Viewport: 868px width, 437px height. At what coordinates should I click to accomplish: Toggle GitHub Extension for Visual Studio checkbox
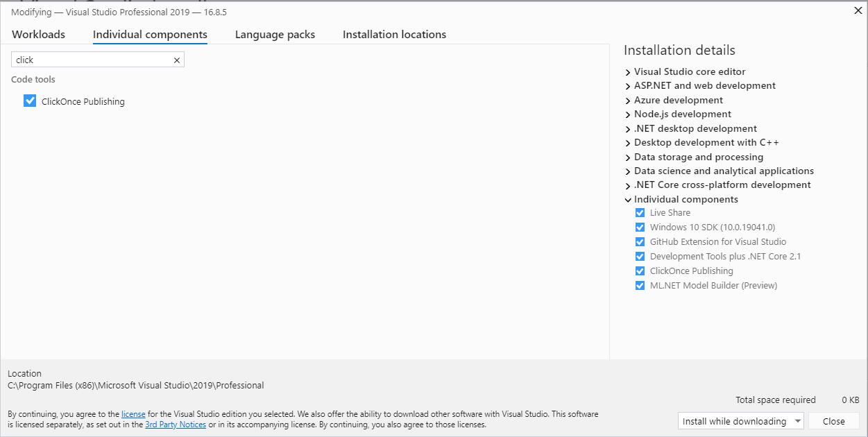tap(640, 242)
